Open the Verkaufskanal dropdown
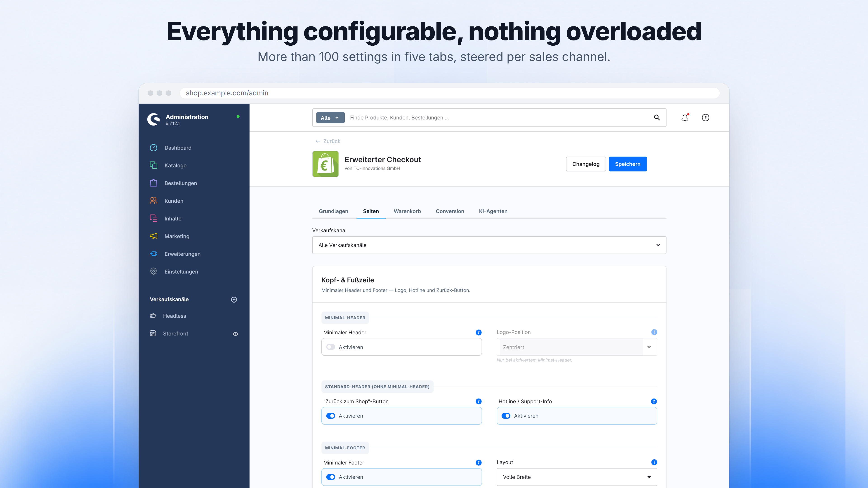 pyautogui.click(x=489, y=245)
